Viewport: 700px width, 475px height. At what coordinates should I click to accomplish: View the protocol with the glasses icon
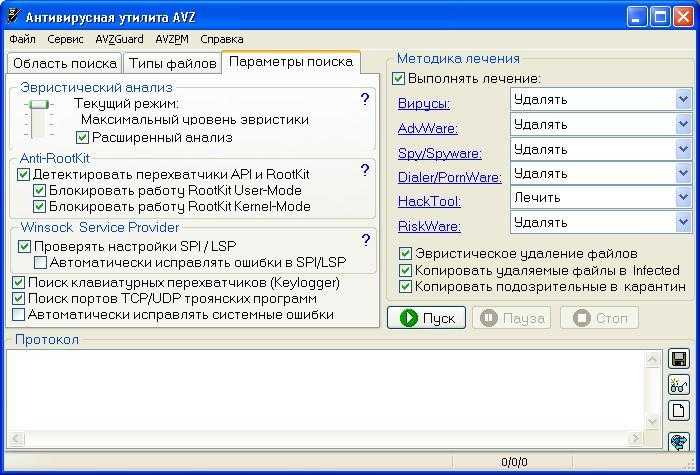(679, 384)
